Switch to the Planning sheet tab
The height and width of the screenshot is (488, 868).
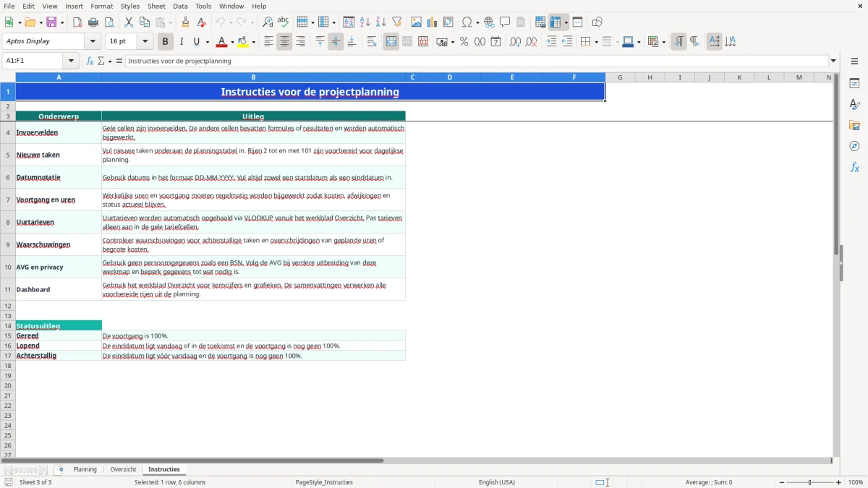pyautogui.click(x=85, y=469)
